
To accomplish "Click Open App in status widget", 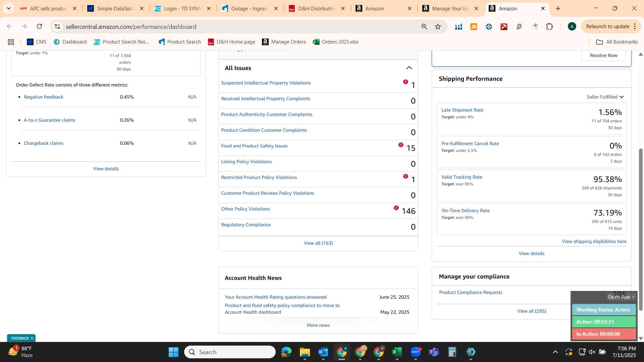I will coord(621,297).
